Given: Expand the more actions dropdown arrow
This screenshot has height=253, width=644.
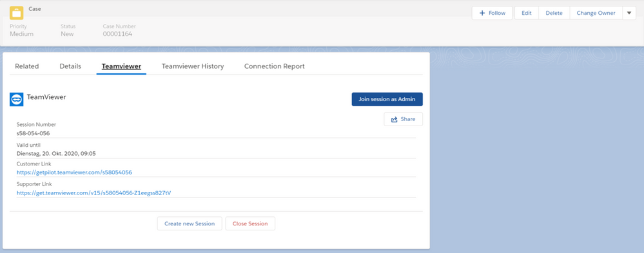Looking at the screenshot, I should (x=629, y=13).
